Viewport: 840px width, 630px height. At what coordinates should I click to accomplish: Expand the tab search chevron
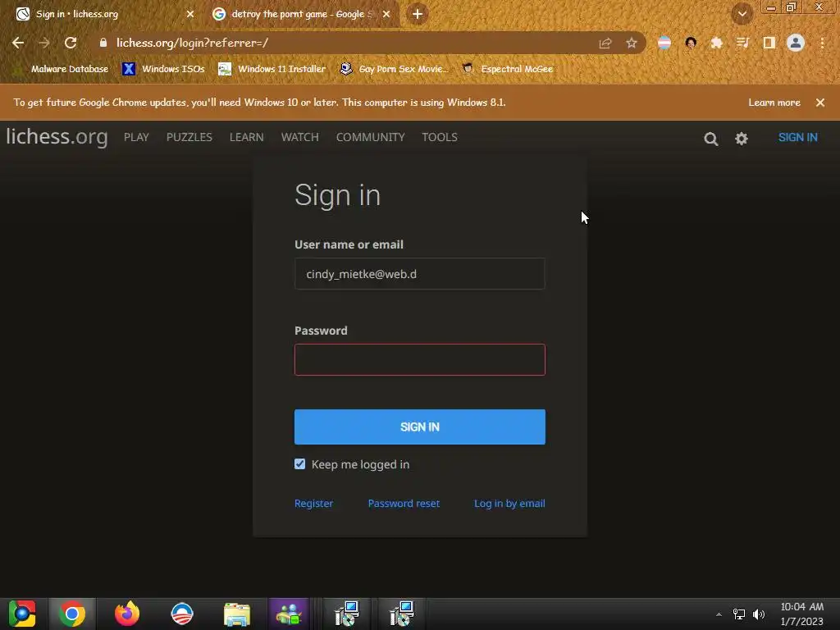coord(742,14)
